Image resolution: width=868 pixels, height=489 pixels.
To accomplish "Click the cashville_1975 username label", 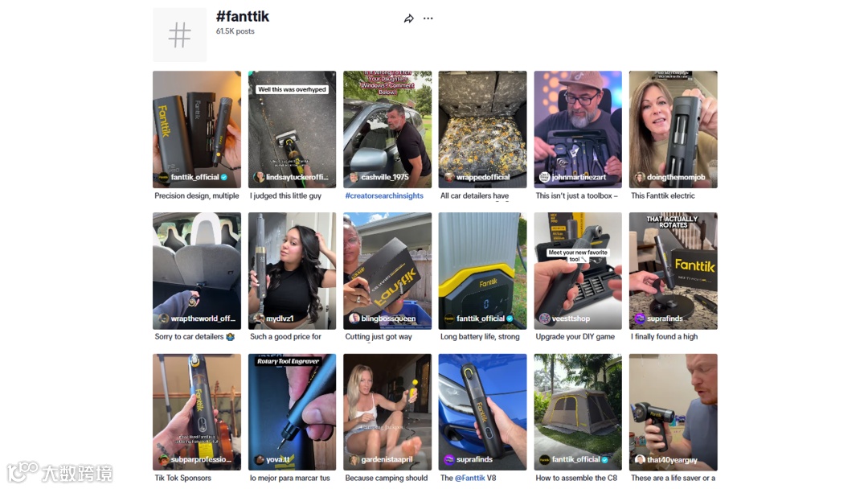I will [x=385, y=177].
